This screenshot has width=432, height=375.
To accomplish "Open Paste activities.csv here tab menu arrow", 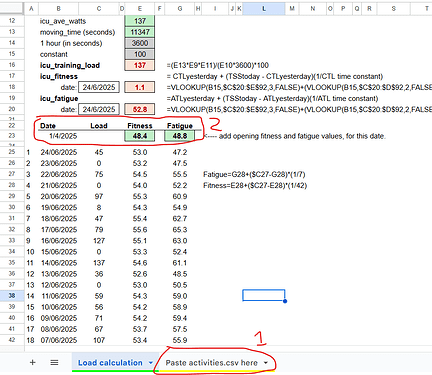I will click(x=266, y=363).
